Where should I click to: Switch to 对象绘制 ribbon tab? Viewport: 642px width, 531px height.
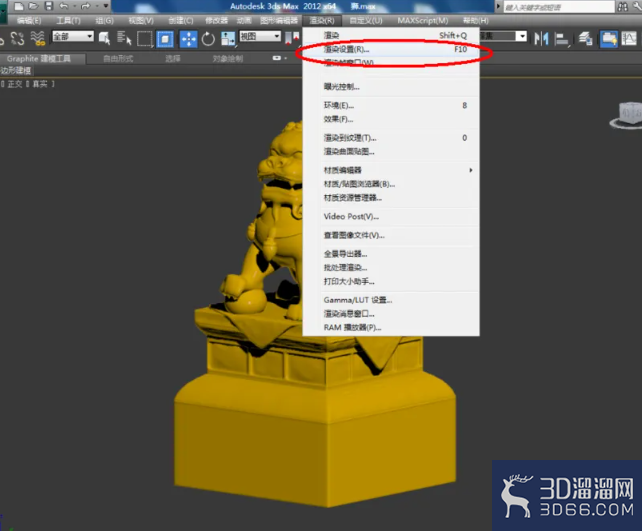(x=228, y=59)
